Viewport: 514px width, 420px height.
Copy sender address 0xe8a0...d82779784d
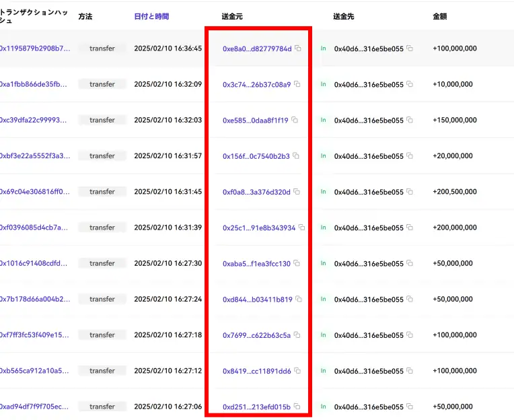(x=297, y=48)
